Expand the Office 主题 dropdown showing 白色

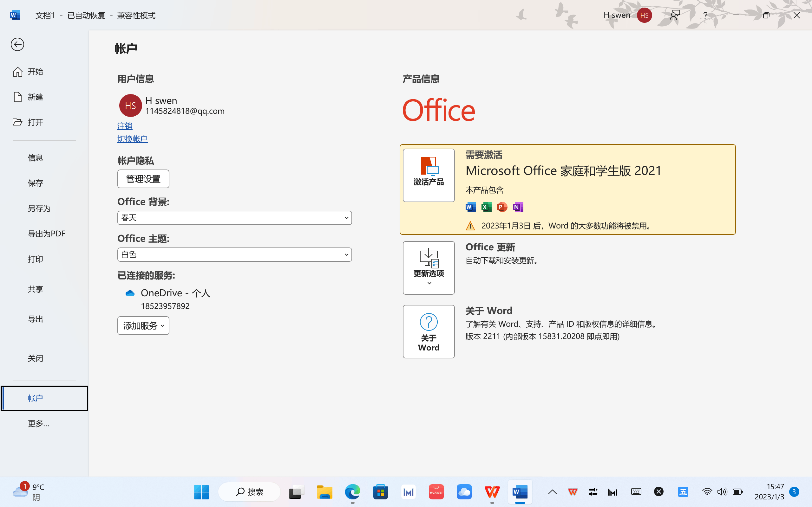pos(234,255)
